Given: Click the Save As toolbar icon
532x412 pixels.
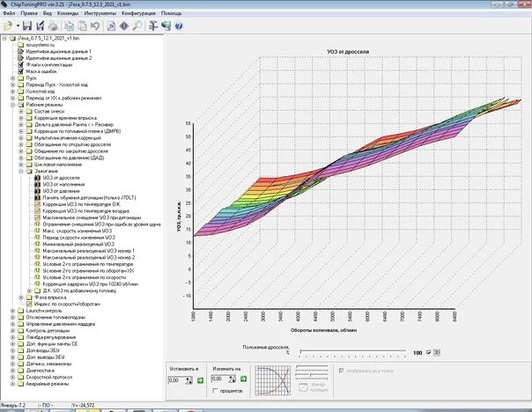Looking at the screenshot, I should [40, 26].
